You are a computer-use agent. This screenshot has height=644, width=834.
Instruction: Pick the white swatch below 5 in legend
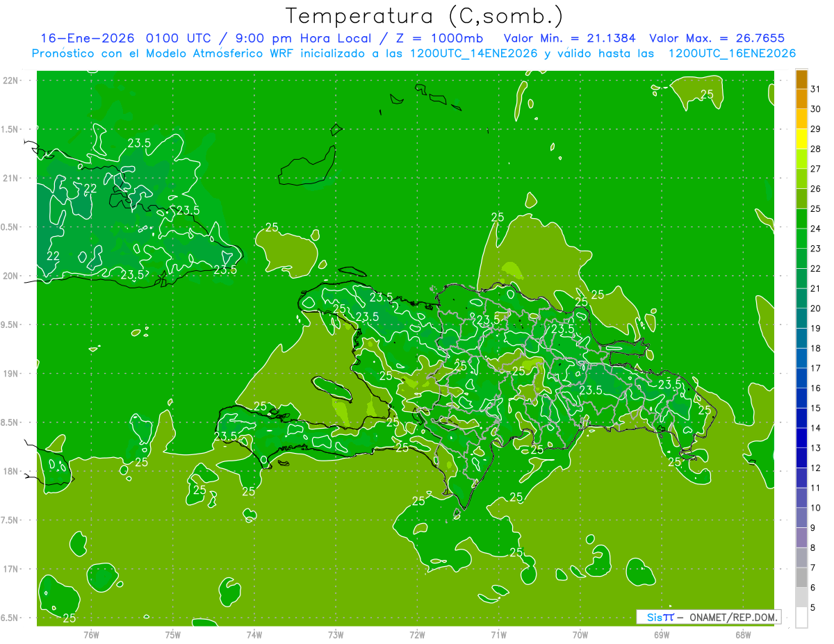(x=801, y=617)
